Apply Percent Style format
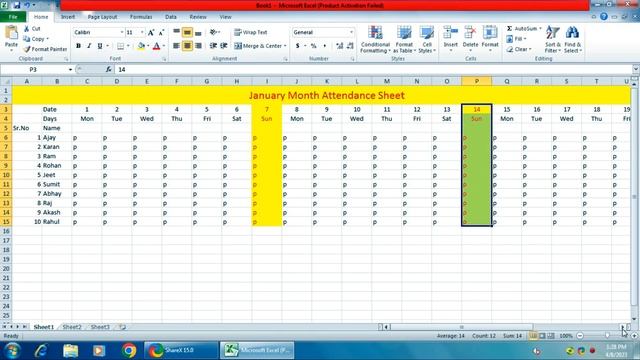The image size is (640, 360). (313, 46)
